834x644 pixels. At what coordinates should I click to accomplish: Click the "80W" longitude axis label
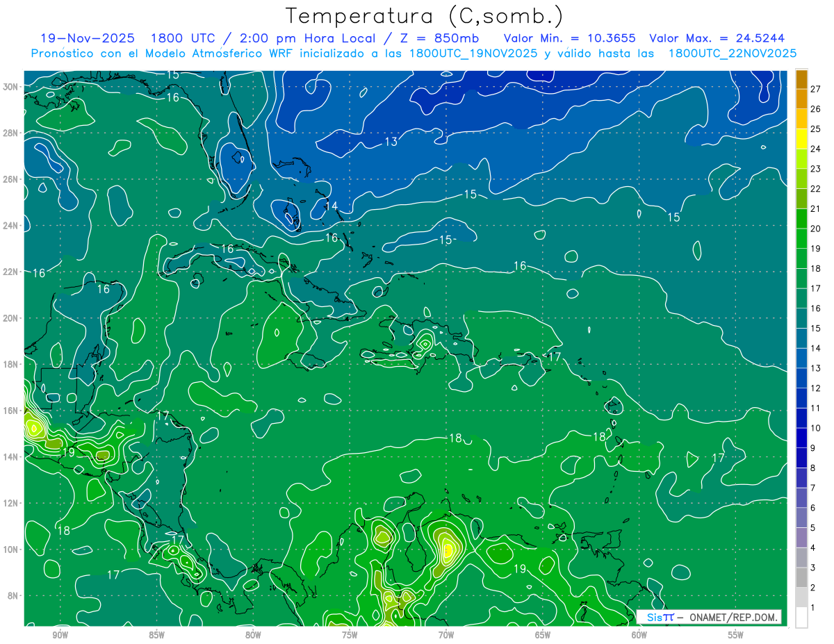pos(253,635)
